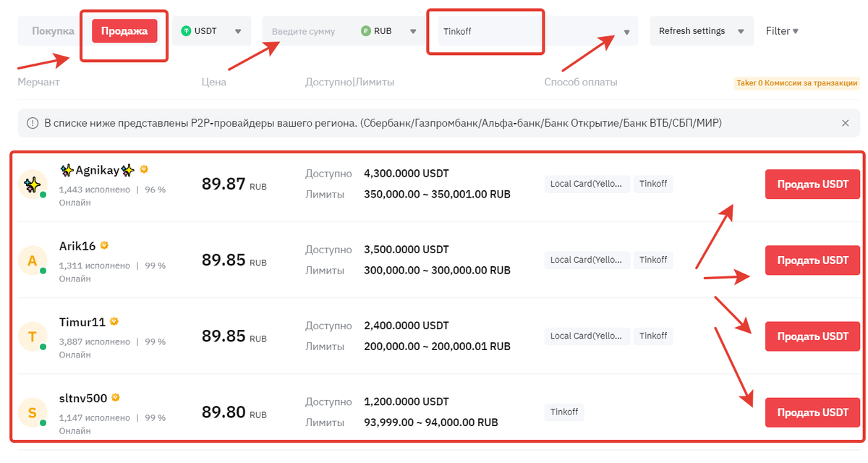
Task: Open the RUB currency dropdown
Action: click(x=389, y=31)
